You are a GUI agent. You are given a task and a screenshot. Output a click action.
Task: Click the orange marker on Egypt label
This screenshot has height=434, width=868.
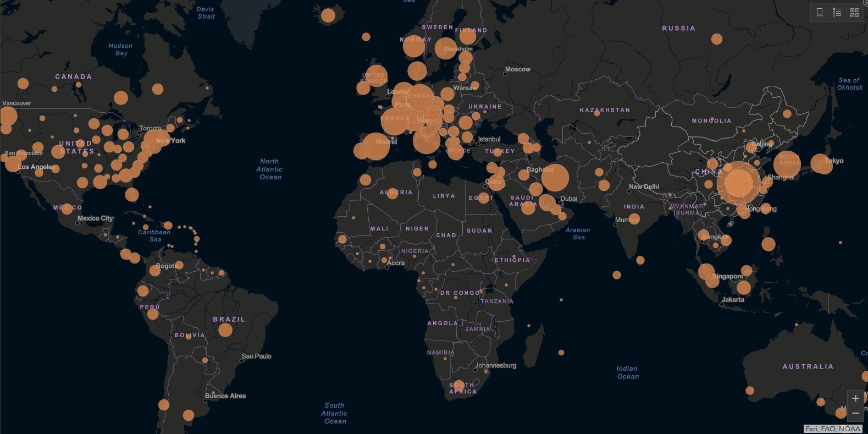484,198
